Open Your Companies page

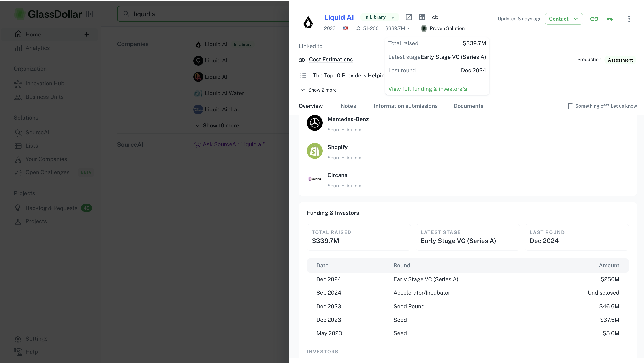41,159
